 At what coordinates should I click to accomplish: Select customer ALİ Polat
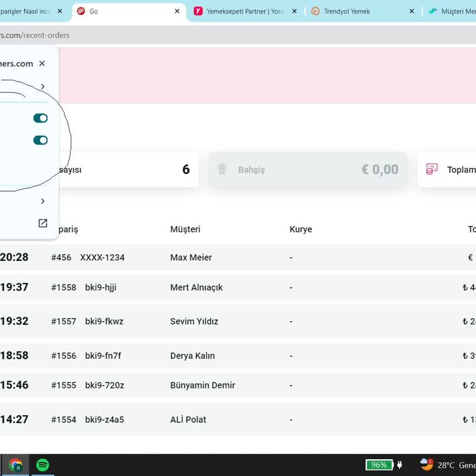[188, 420]
